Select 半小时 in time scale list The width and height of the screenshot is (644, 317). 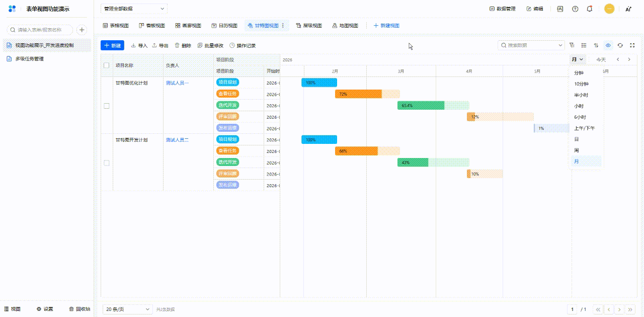click(586, 95)
